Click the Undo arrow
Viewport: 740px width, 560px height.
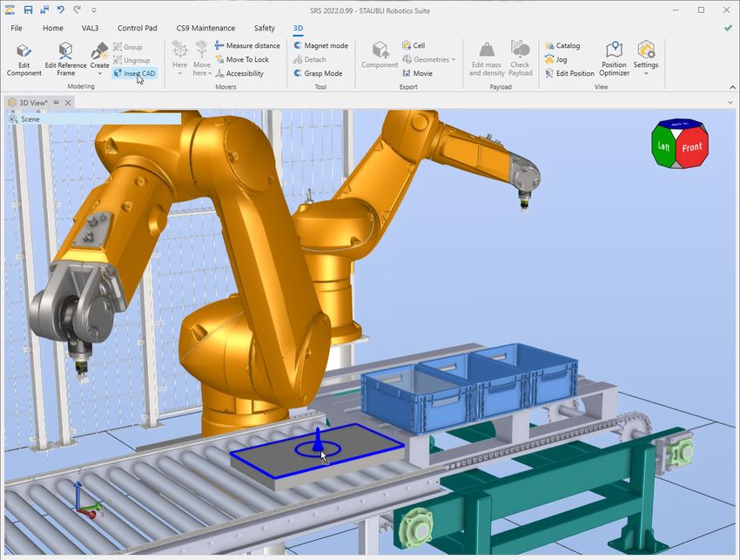point(61,10)
